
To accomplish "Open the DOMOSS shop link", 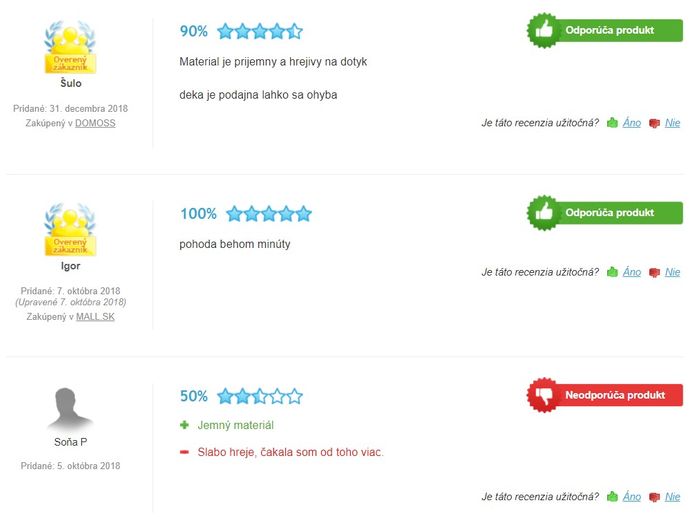I will point(95,123).
